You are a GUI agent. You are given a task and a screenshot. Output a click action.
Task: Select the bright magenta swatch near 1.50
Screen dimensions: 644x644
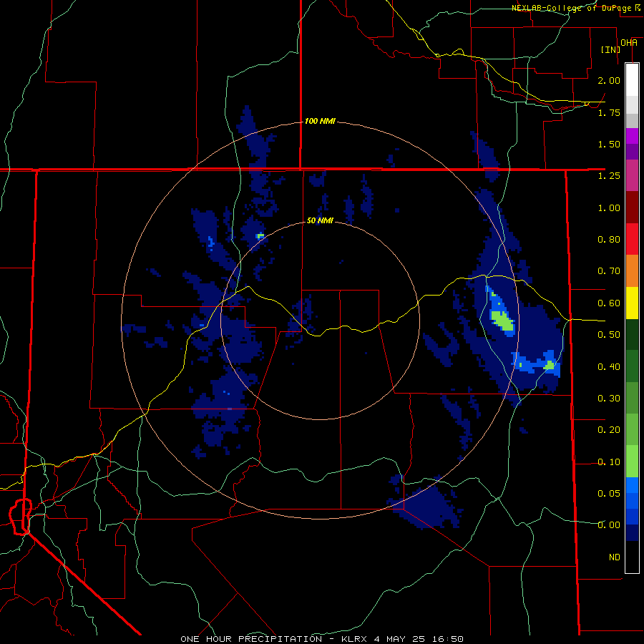[x=632, y=136]
